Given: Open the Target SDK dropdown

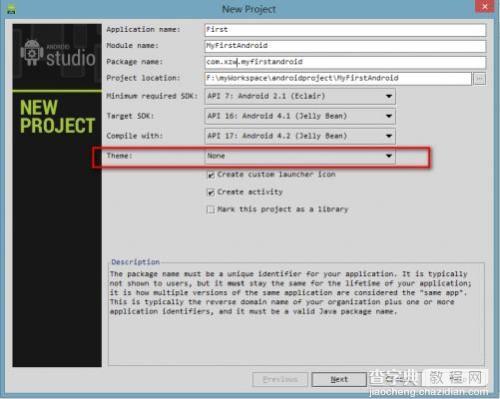Looking at the screenshot, I should (x=300, y=116).
